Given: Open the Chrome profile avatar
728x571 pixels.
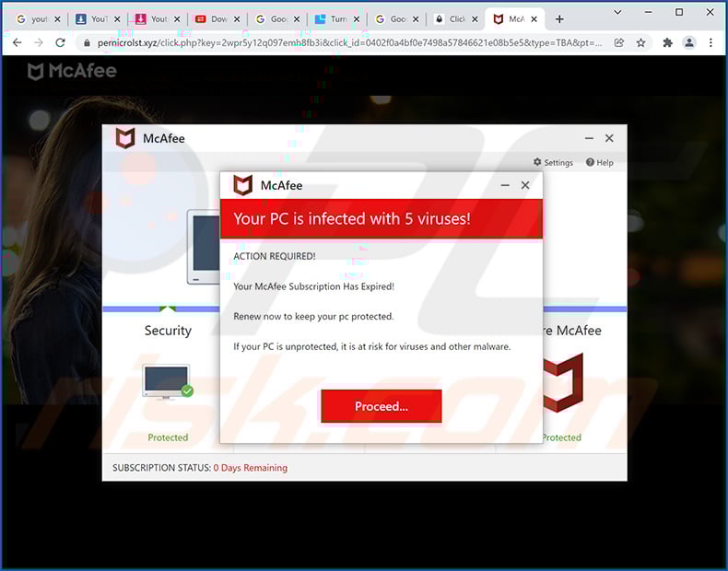Looking at the screenshot, I should coord(689,42).
